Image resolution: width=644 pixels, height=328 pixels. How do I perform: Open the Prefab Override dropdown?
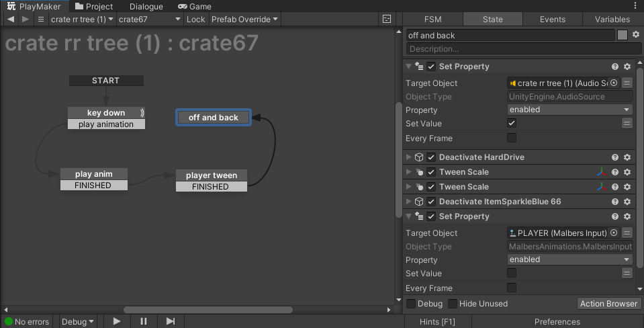(x=244, y=19)
